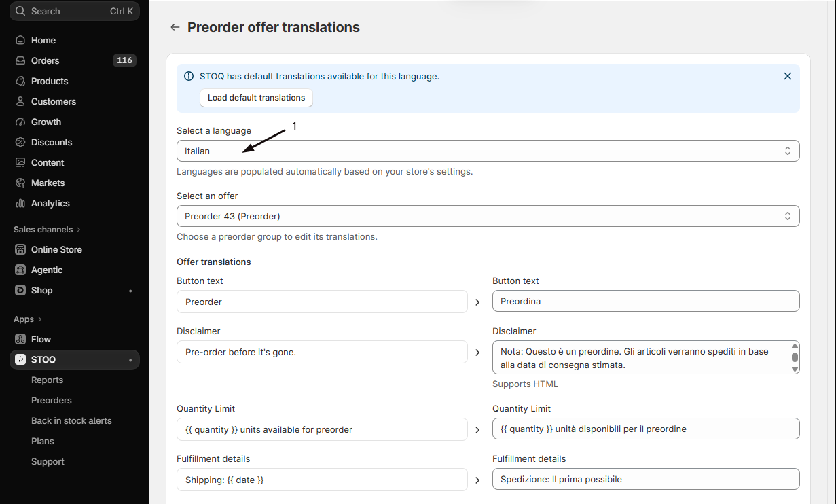
Task: Click the STOQ app icon
Action: (20, 359)
